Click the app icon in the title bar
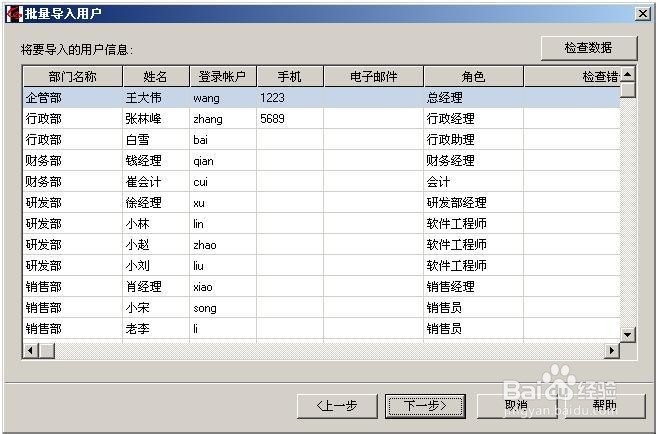 click(14, 14)
